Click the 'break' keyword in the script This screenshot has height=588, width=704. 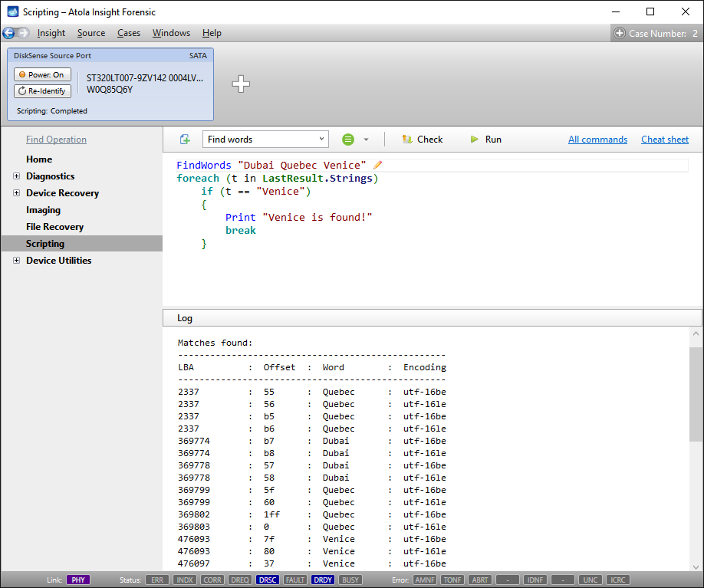241,230
